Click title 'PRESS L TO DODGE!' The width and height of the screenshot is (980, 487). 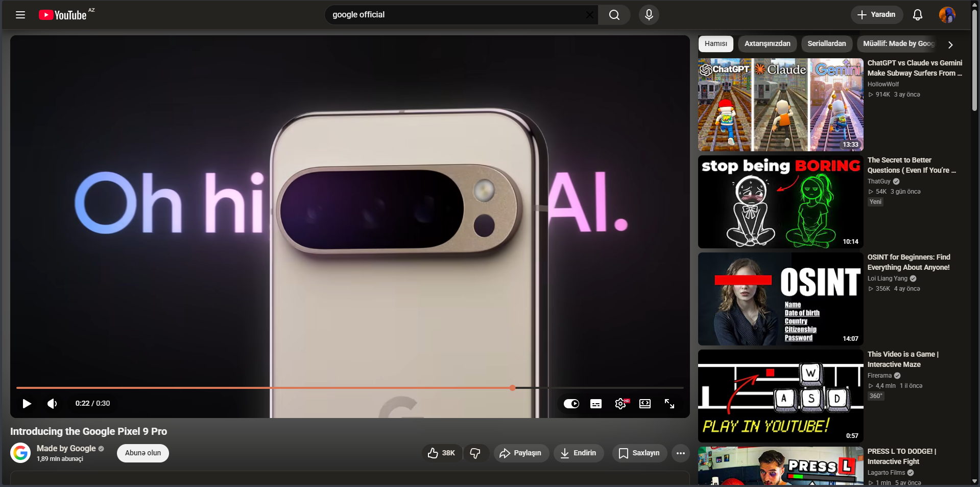[902, 456]
